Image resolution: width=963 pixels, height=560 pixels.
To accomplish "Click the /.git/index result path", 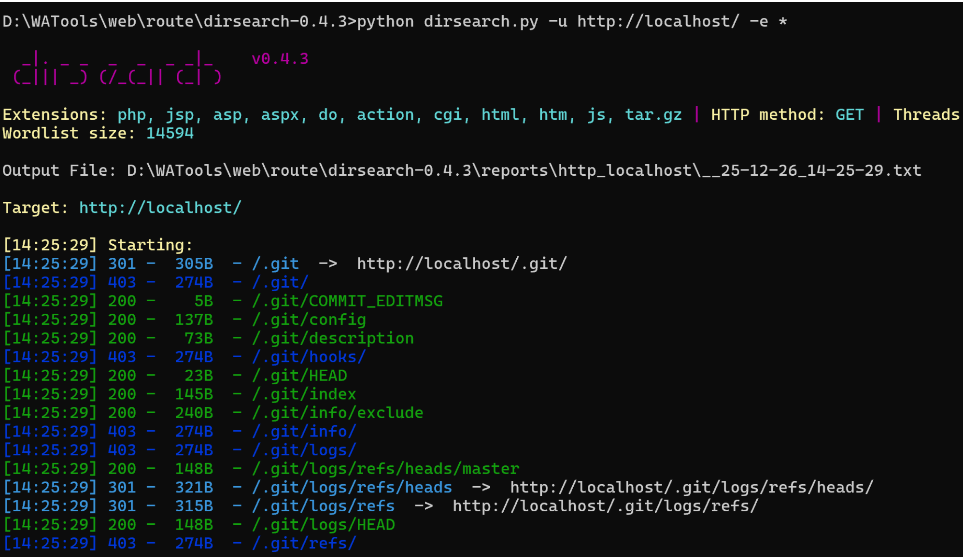I will coord(304,394).
